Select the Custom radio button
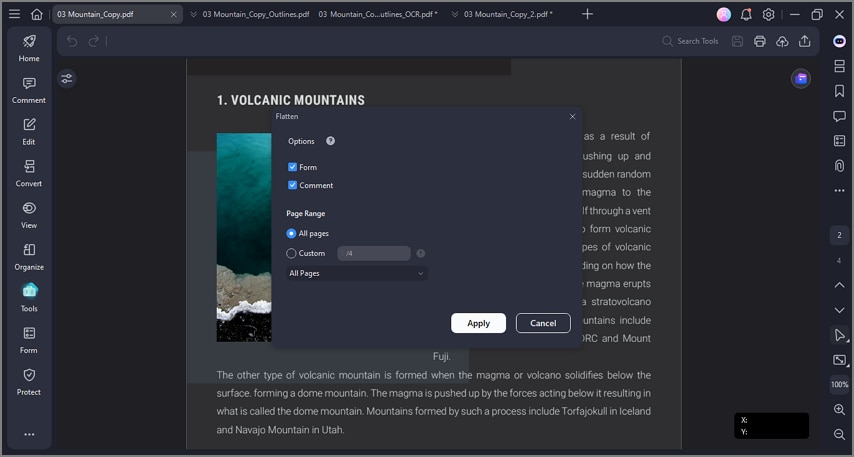The image size is (854, 457). coord(291,253)
